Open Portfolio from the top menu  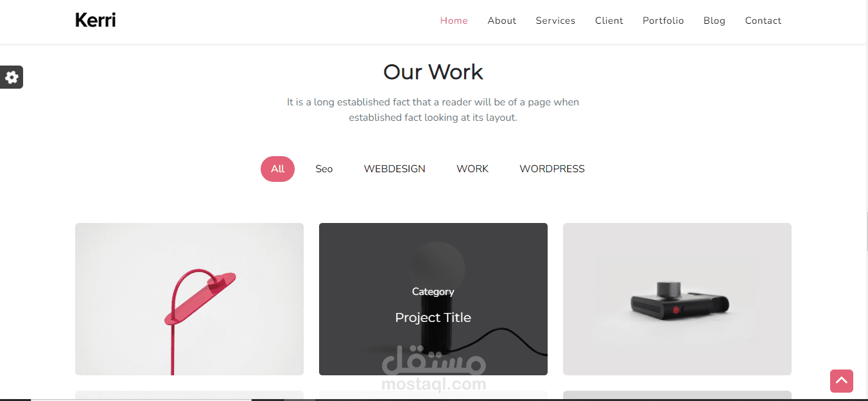[x=663, y=21]
